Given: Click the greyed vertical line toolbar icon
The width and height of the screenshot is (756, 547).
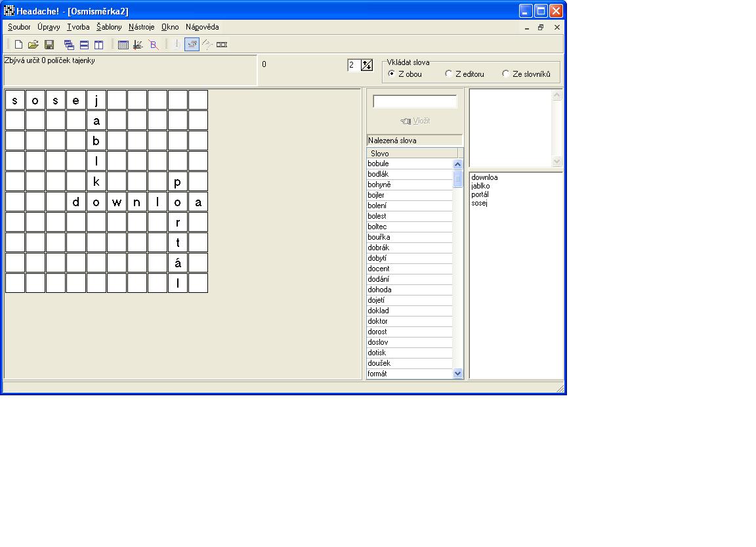Looking at the screenshot, I should click(x=177, y=45).
